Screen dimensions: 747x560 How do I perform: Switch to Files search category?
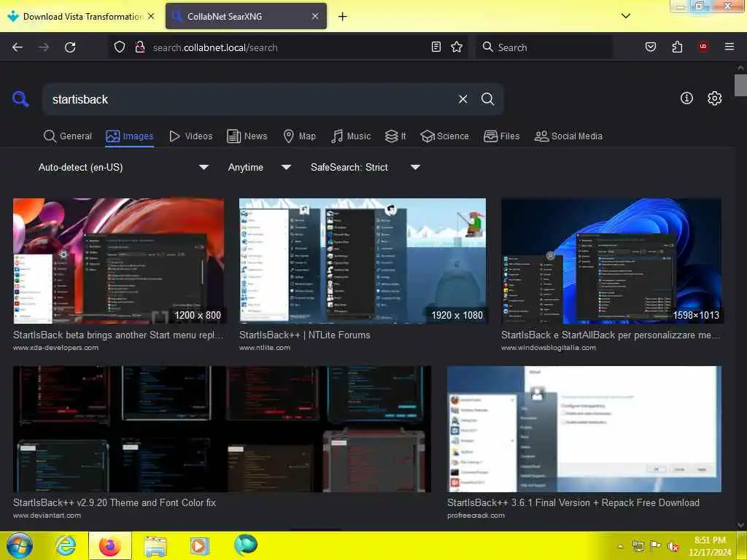[x=502, y=136]
